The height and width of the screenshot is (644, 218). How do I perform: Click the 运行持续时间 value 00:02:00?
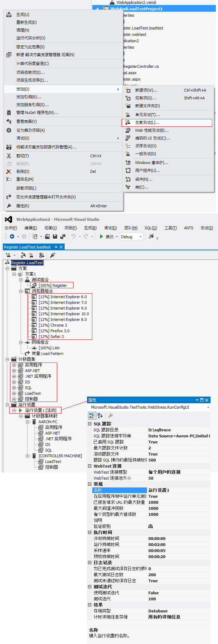pyautogui.click(x=179, y=545)
